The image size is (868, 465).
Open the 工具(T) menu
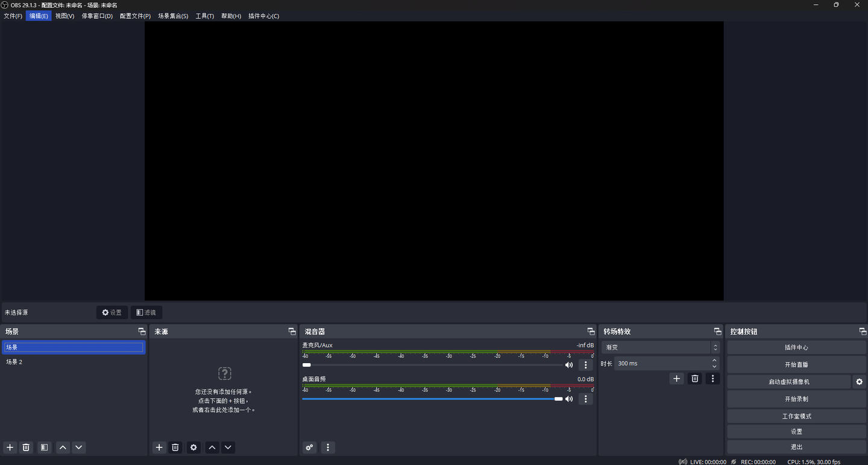(x=204, y=16)
